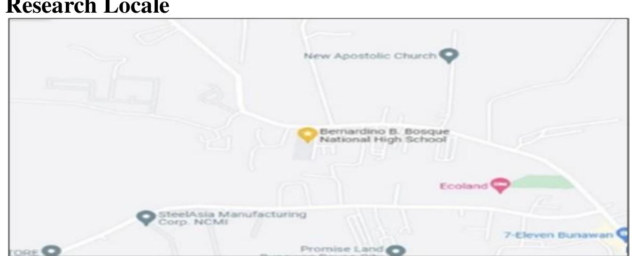
Task: Select the yellow Bernardino B. Bosque school pin
Action: 307,134
